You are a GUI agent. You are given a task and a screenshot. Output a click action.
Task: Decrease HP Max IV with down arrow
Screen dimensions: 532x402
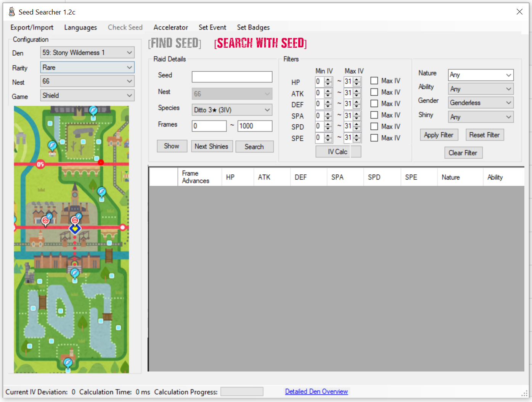click(357, 84)
